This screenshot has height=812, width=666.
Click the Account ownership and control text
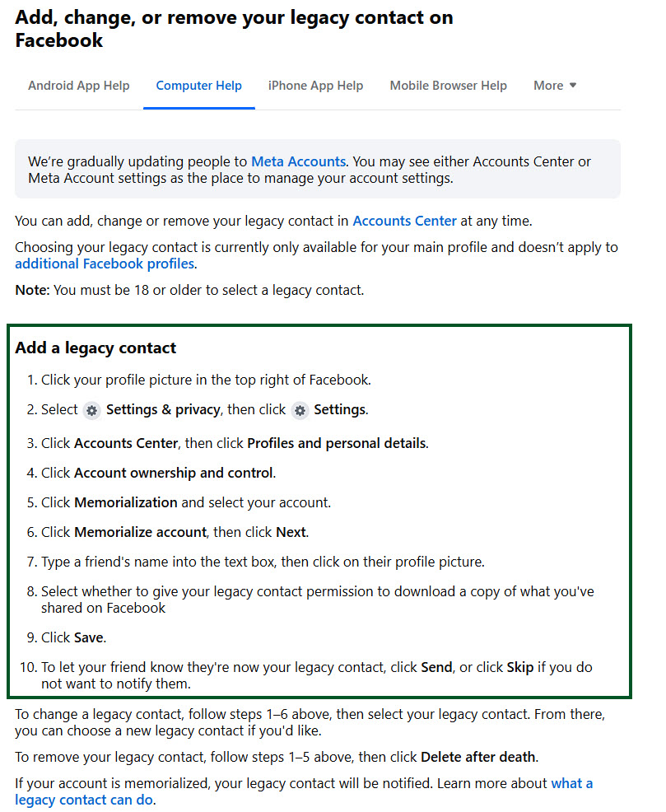pos(174,473)
